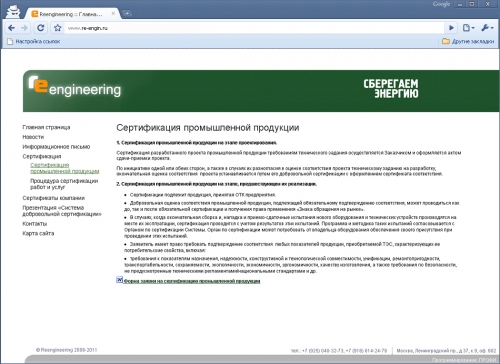500x364 pixels.
Task: Click the browser Back arrow
Action: pyautogui.click(x=11, y=28)
